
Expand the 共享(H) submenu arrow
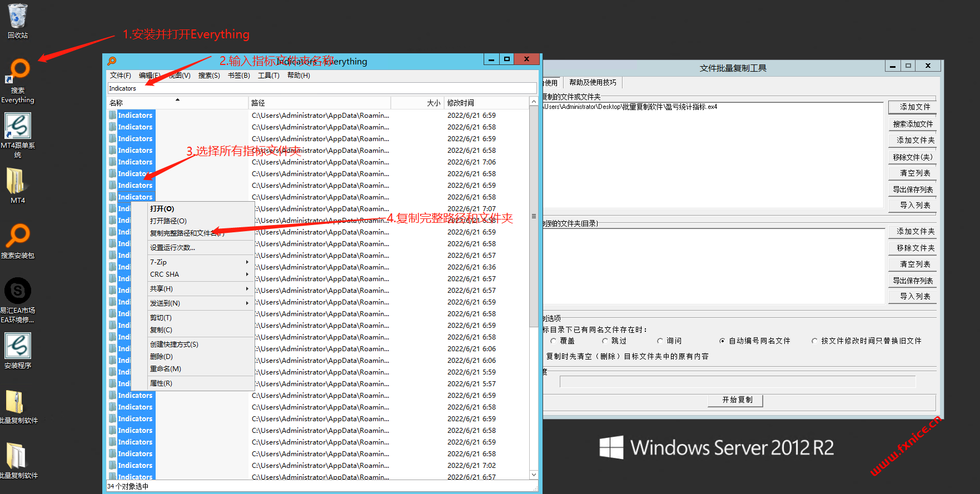247,289
